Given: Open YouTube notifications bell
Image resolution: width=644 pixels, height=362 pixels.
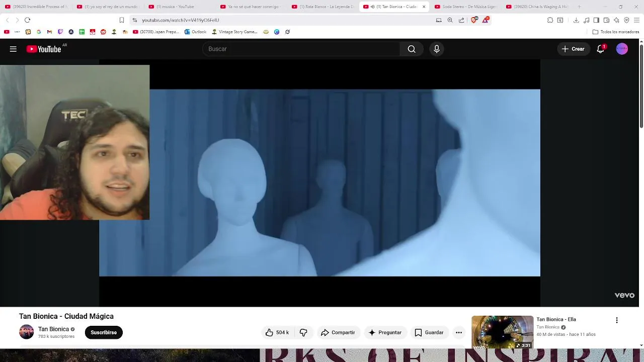Looking at the screenshot, I should tap(601, 49).
